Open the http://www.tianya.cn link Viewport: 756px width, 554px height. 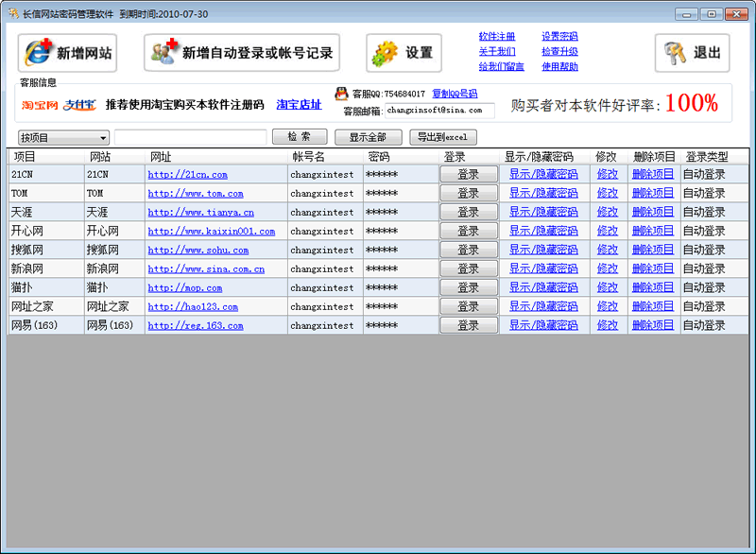pyautogui.click(x=200, y=212)
